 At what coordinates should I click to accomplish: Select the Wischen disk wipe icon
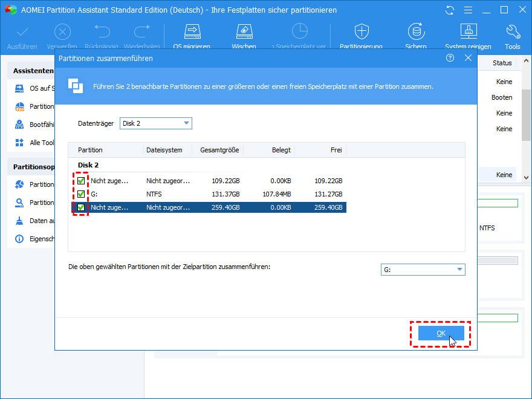click(243, 32)
